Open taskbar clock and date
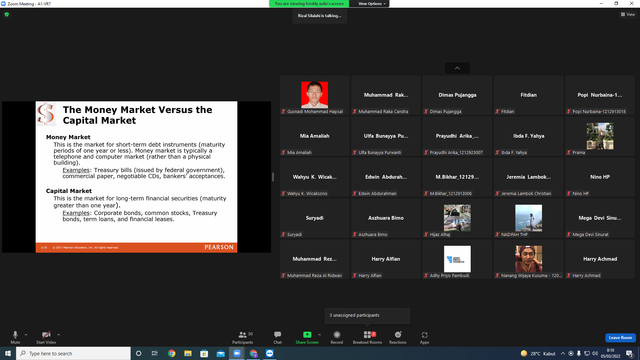 611,353
